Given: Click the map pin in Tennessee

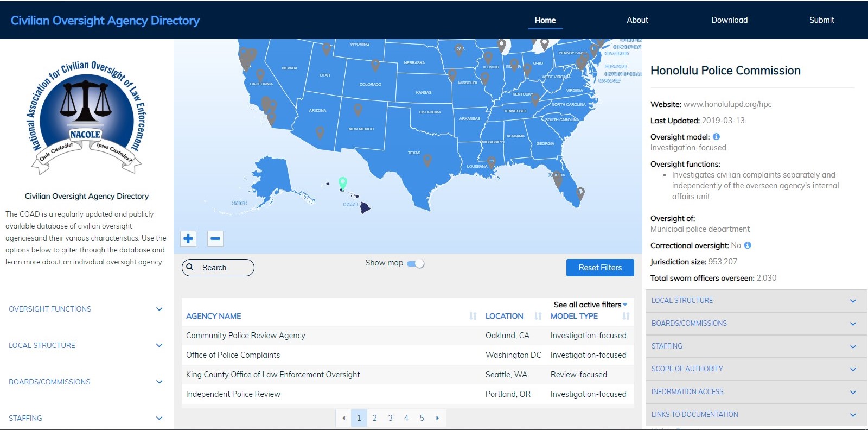Looking at the screenshot, I should pyautogui.click(x=535, y=99).
